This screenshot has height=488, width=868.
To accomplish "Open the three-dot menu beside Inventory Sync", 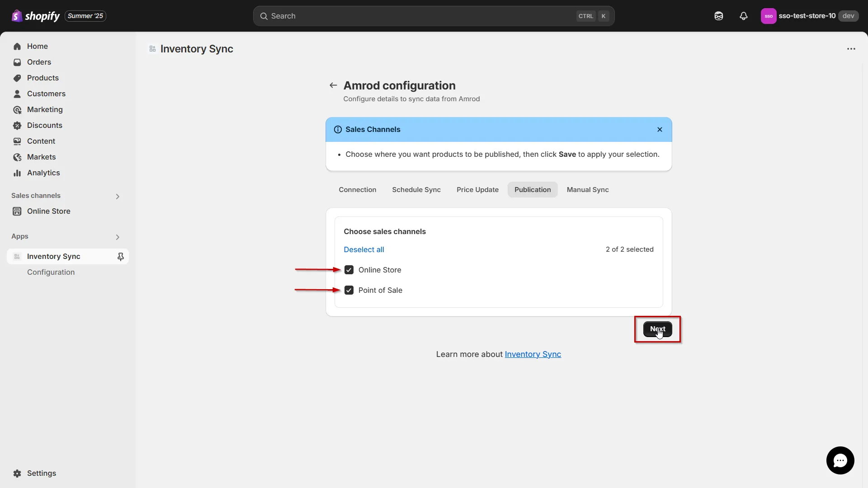I will pyautogui.click(x=851, y=49).
